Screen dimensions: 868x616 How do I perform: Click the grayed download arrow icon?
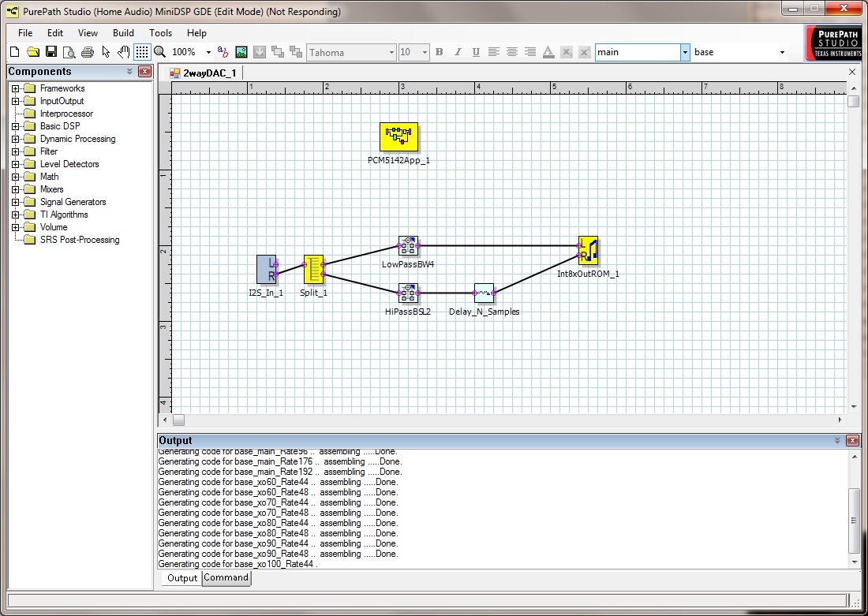(259, 52)
